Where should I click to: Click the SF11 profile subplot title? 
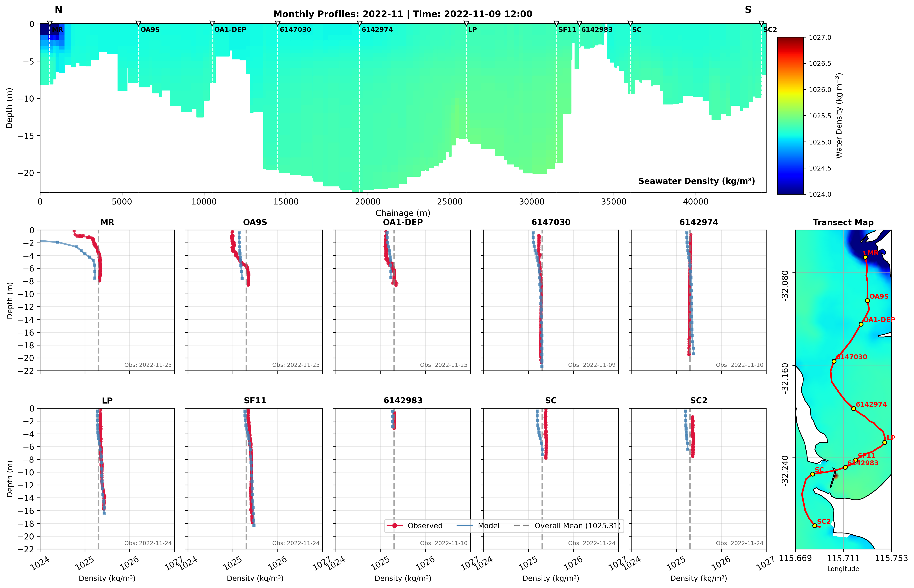[255, 401]
